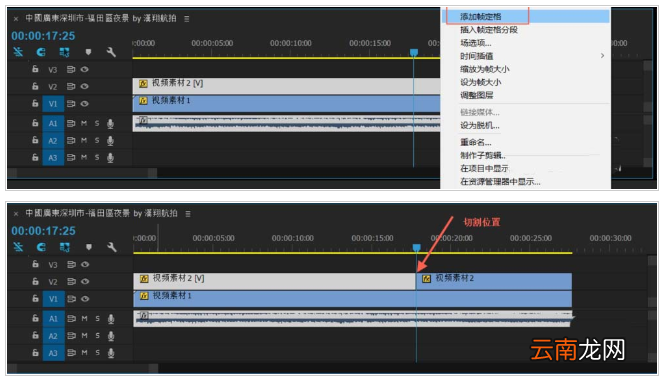Toggle sync lock on V1 in upper timeline
The height and width of the screenshot is (378, 663).
coord(71,104)
